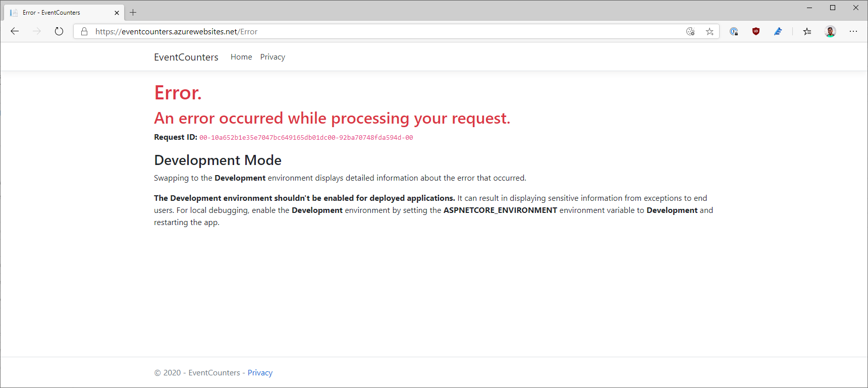
Task: Click the "An error occurred while processing" heading
Action: (x=332, y=118)
